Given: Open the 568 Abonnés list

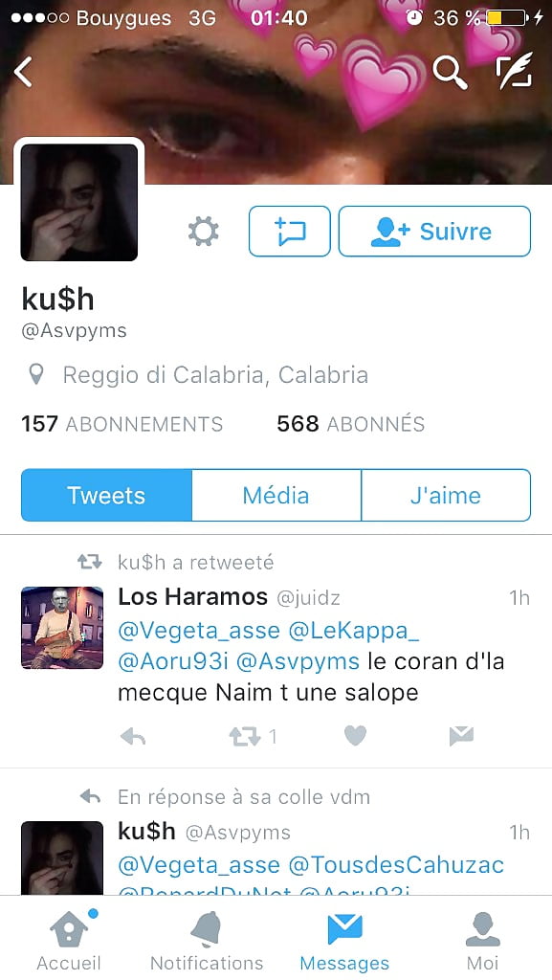Looking at the screenshot, I should coord(350,424).
